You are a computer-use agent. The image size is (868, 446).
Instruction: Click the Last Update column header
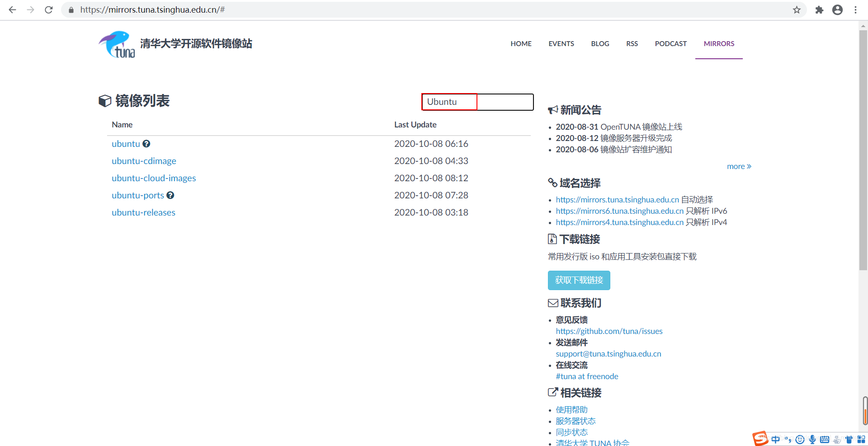point(415,125)
